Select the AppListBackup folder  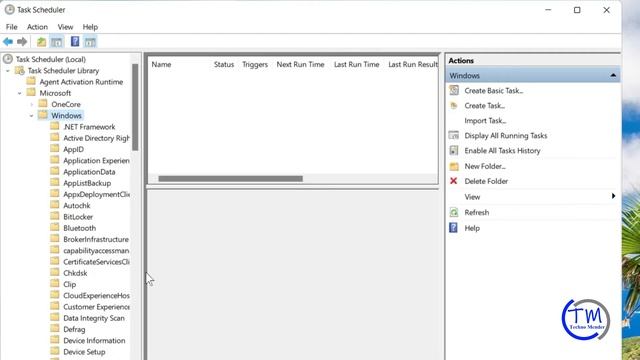(x=87, y=183)
